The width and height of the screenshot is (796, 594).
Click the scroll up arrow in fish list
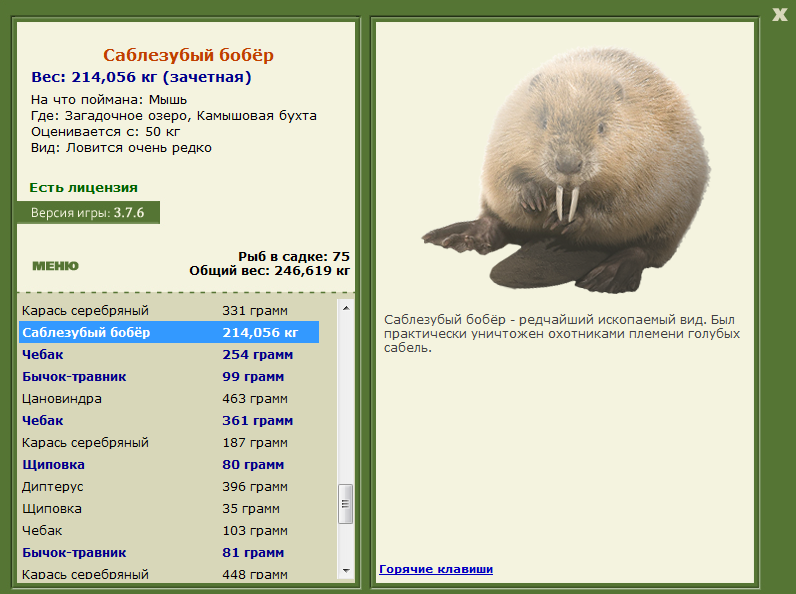(x=346, y=308)
